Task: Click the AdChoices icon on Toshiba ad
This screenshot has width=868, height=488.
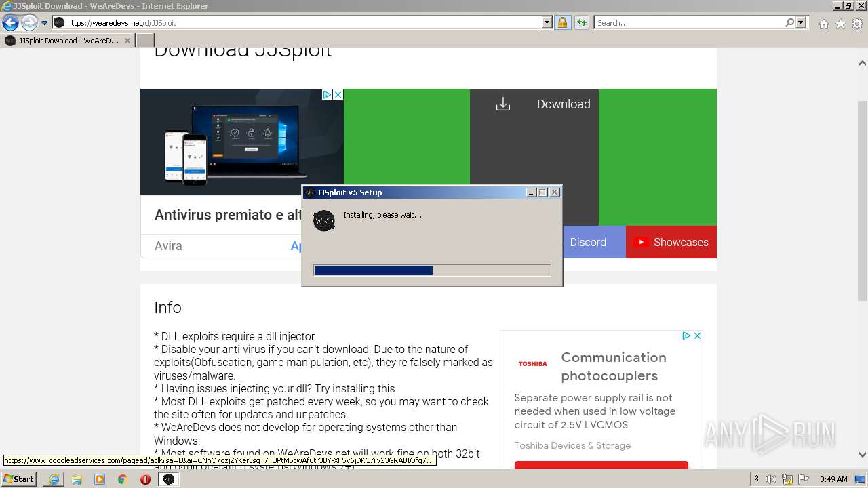Action: point(686,335)
